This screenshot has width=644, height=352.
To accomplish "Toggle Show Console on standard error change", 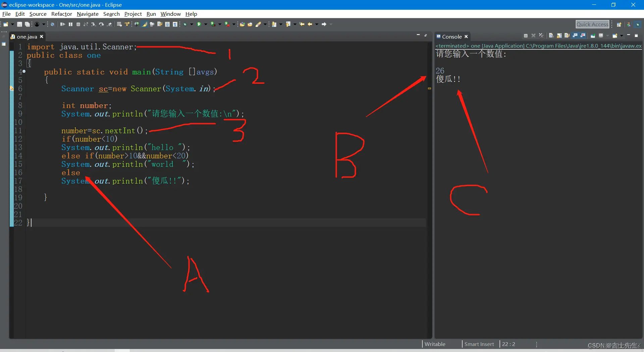I will [x=583, y=36].
